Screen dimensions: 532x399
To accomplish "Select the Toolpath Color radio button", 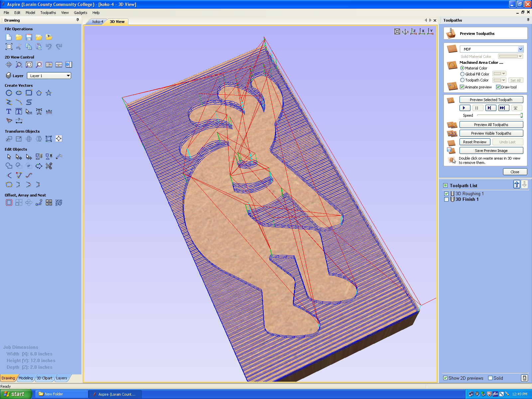I will pyautogui.click(x=462, y=80).
